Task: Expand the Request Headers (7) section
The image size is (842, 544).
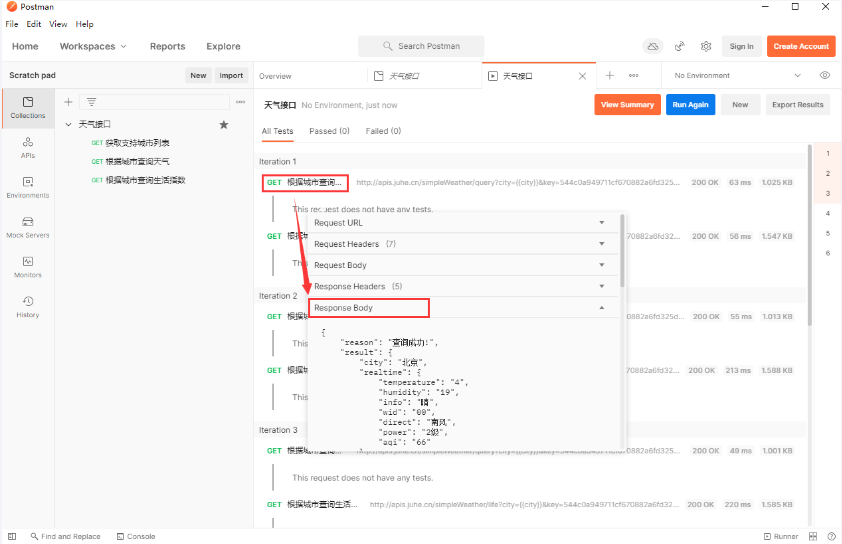Action: coord(463,244)
